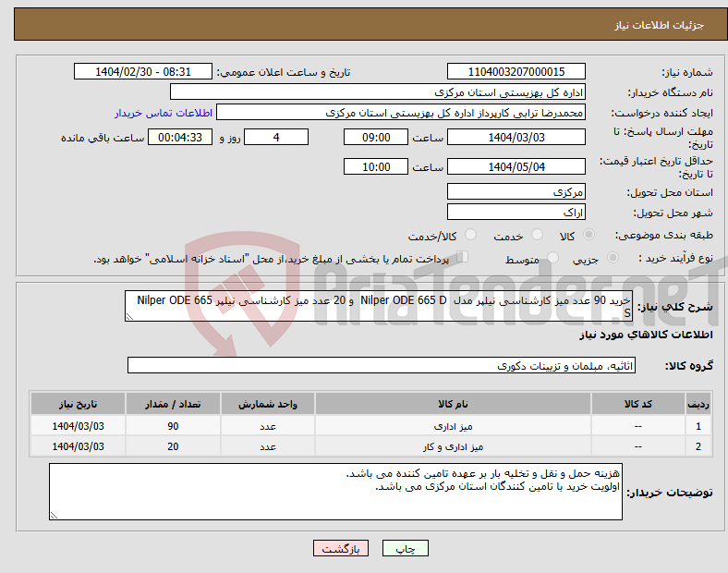Click the item name میز اداری و کار
The height and width of the screenshot is (573, 728).
pyautogui.click(x=453, y=446)
